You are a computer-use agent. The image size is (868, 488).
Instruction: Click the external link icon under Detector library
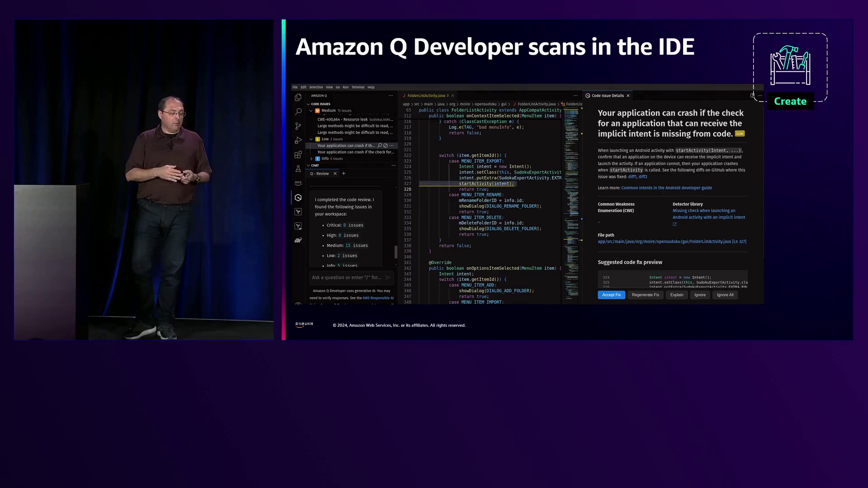coord(675,224)
